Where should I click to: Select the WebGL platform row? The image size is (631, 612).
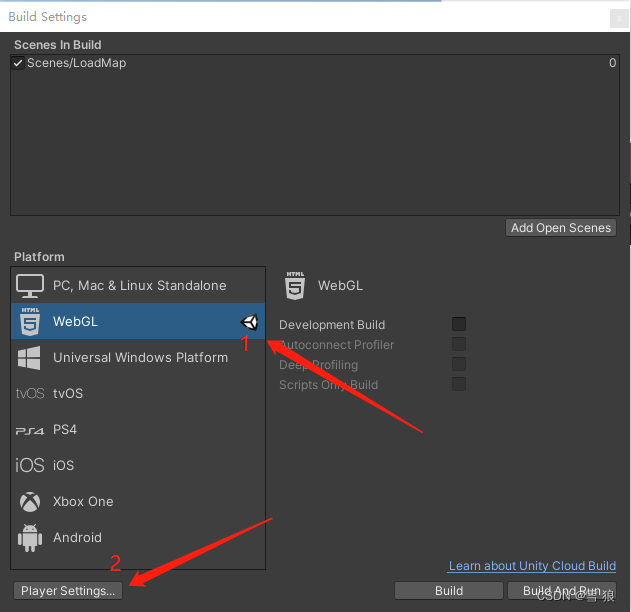[x=138, y=321]
